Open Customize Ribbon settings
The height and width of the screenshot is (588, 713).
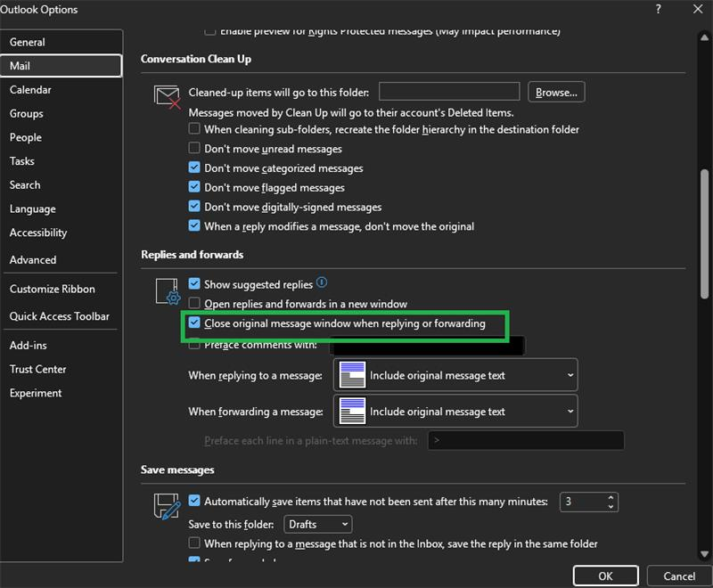click(x=61, y=289)
